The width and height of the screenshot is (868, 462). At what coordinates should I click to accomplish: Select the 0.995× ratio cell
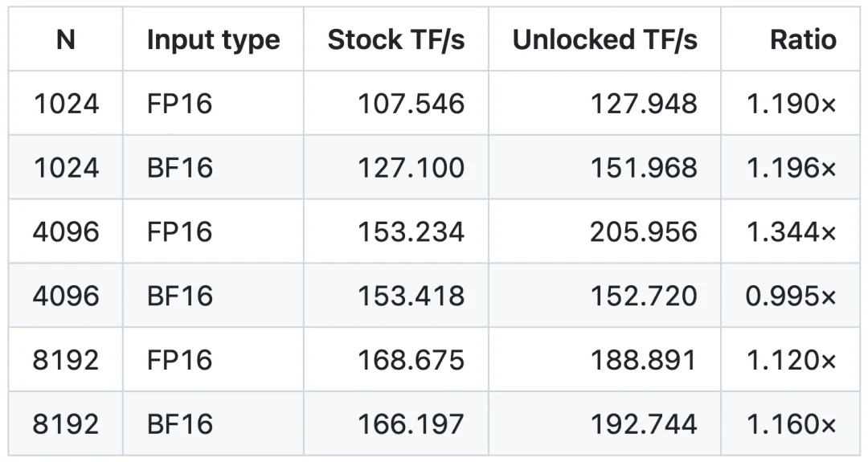[x=791, y=296]
